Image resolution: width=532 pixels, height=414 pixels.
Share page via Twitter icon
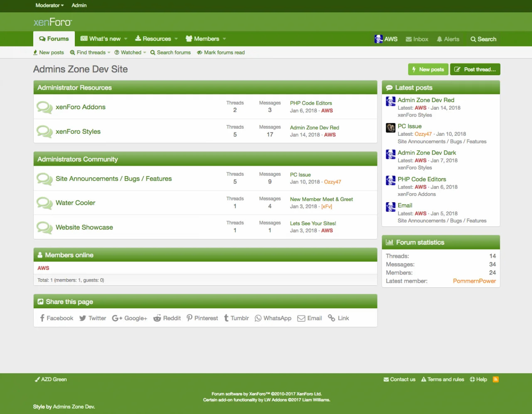[x=83, y=318]
